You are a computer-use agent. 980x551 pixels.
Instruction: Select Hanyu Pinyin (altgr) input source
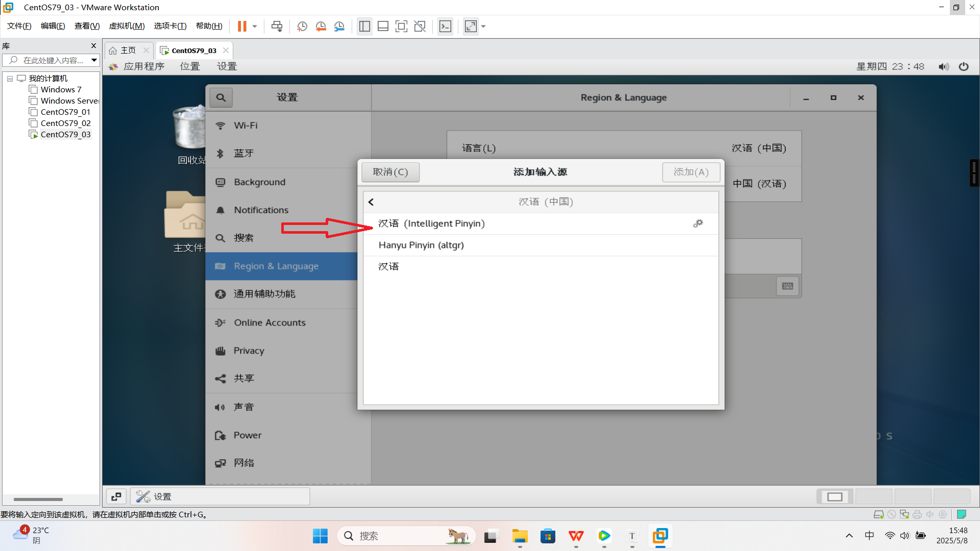pyautogui.click(x=421, y=245)
